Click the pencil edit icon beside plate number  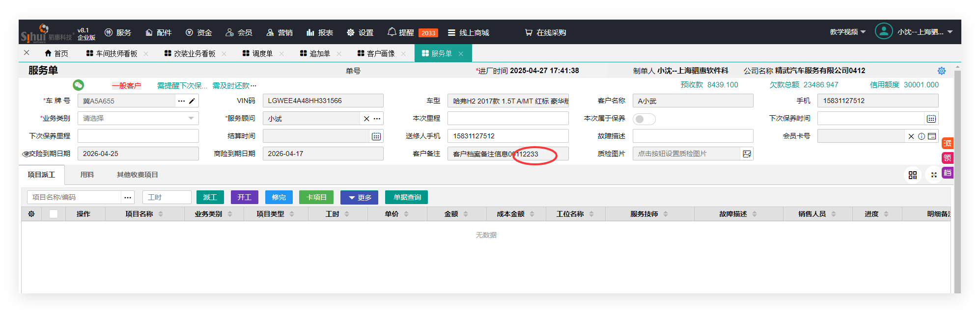click(192, 101)
